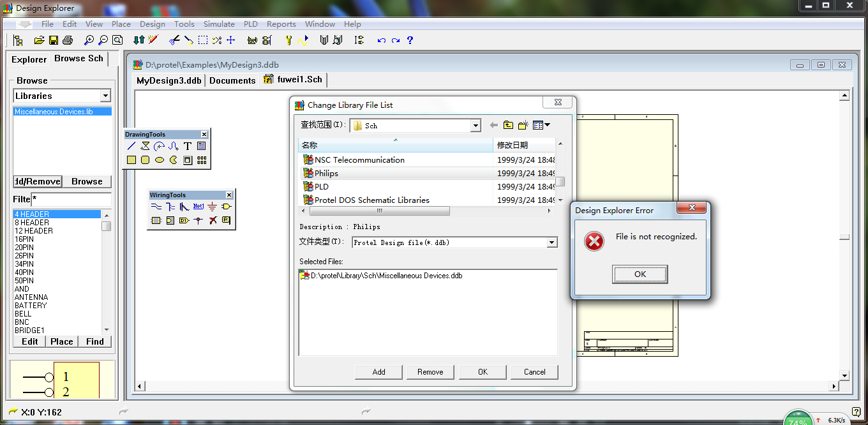This screenshot has width=868, height=425.
Task: Open the 查找范围 Sch folder dropdown
Action: (475, 126)
